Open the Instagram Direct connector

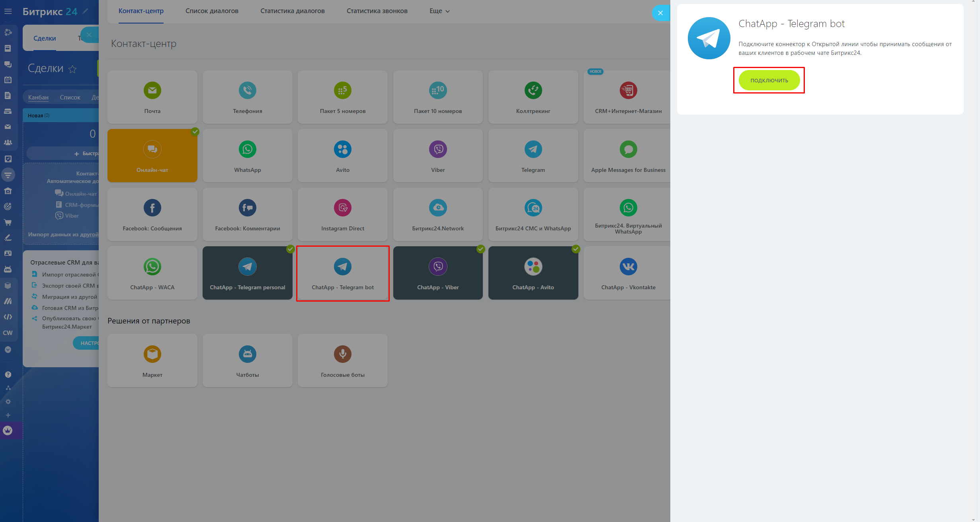coord(342,214)
